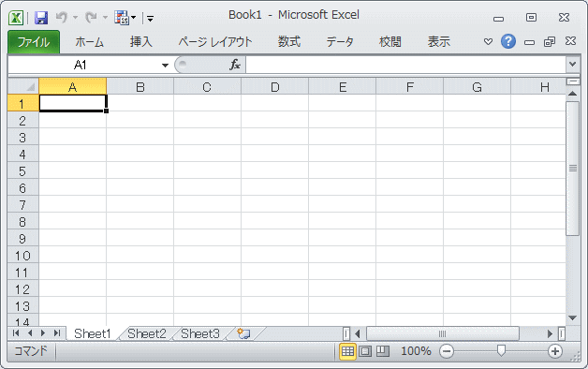Screen dimensions: 588x369
Task: Select row 13 header
Action: [22, 306]
